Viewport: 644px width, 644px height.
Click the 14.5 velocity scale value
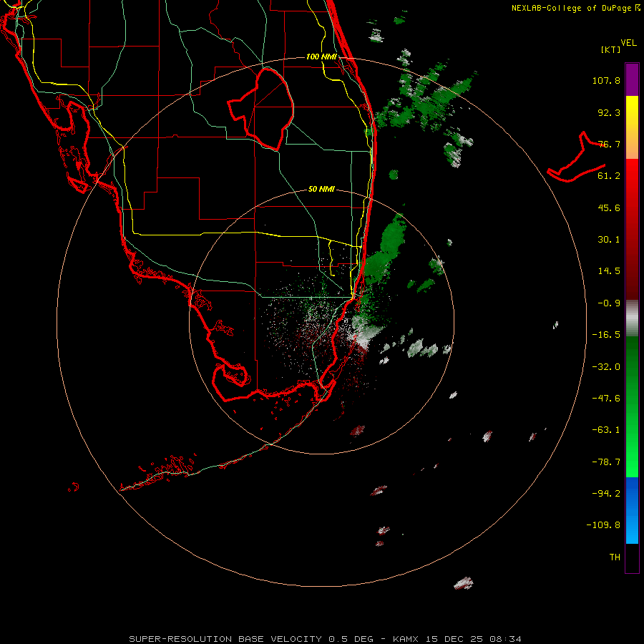pyautogui.click(x=609, y=271)
